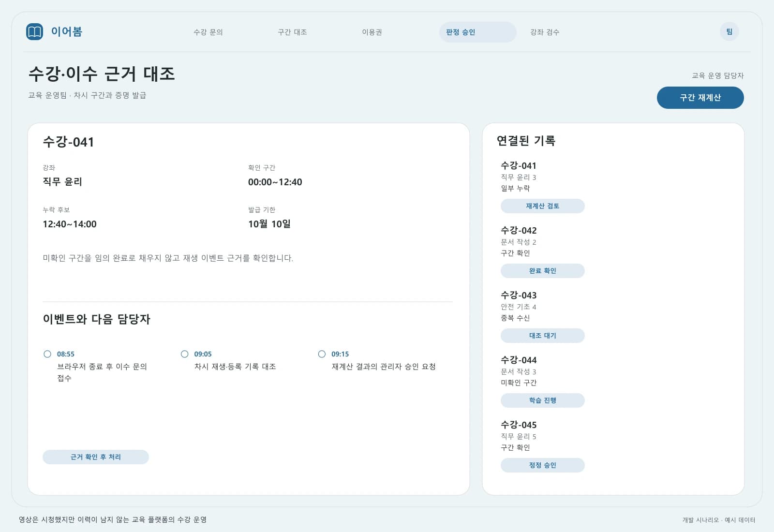774x532 pixels.
Task: Select the 판정 승인 tab
Action: click(x=477, y=32)
